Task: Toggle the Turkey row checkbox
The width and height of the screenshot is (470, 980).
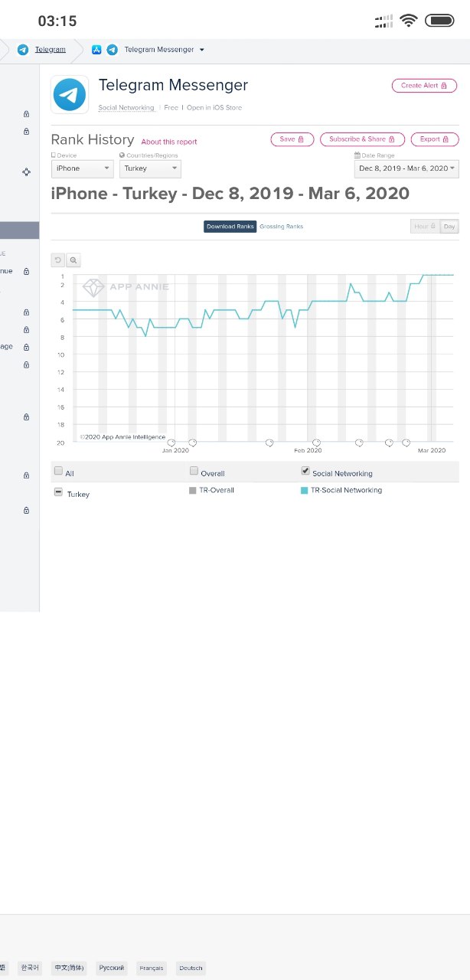Action: click(x=58, y=492)
